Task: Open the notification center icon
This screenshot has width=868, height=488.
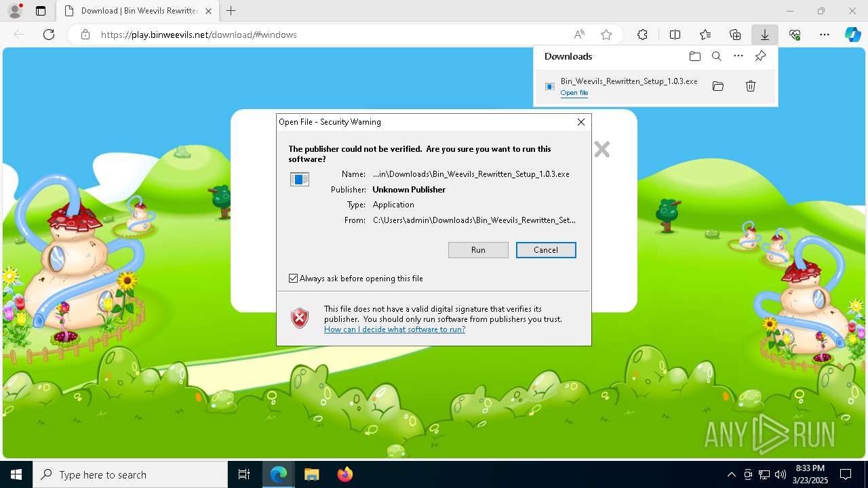Action: (x=846, y=474)
